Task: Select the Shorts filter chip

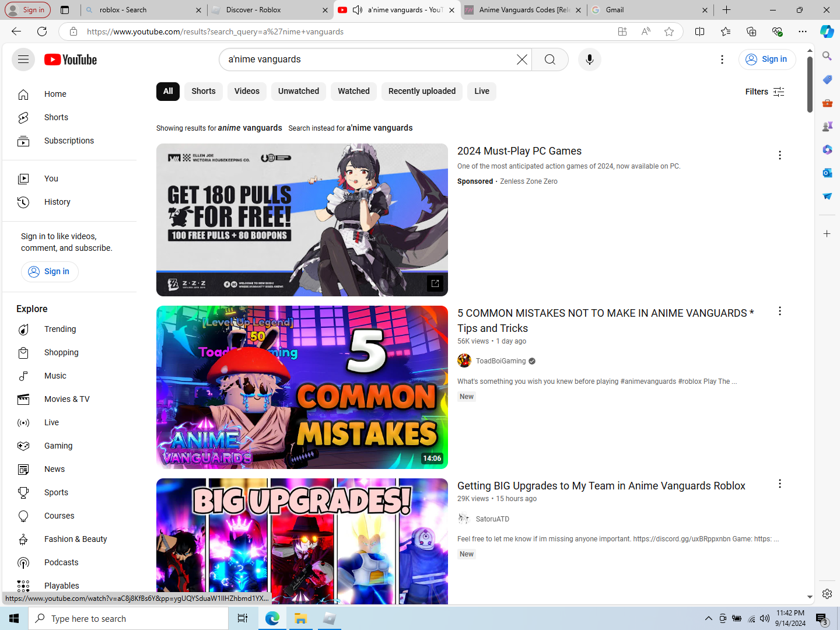Action: (x=204, y=91)
